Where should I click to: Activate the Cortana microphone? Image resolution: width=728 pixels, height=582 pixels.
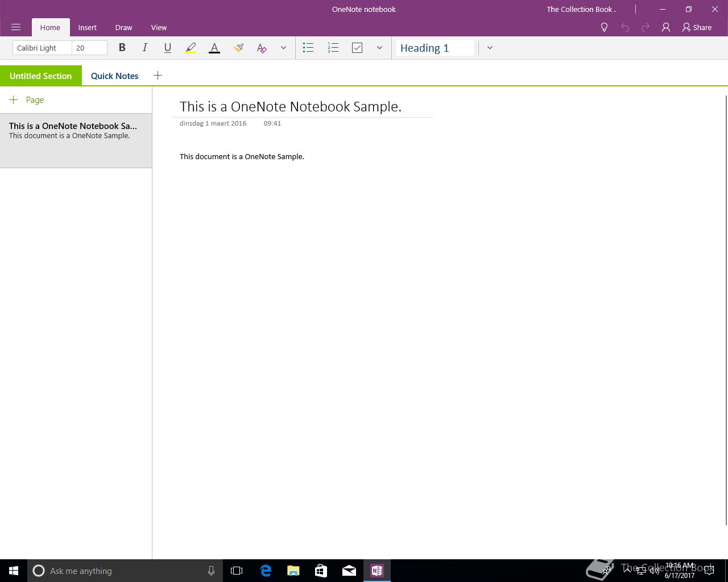[211, 571]
